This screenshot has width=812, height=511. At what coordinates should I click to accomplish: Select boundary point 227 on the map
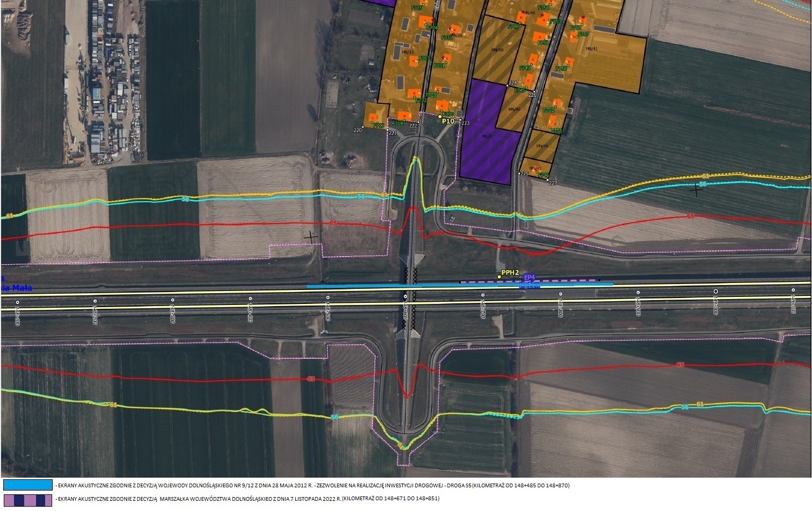(547, 180)
